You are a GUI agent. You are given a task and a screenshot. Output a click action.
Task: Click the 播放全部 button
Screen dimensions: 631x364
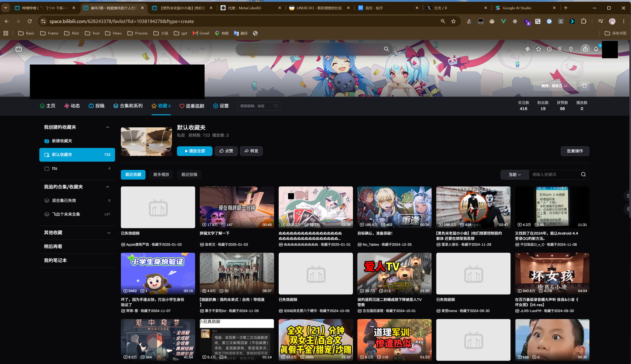pyautogui.click(x=195, y=151)
